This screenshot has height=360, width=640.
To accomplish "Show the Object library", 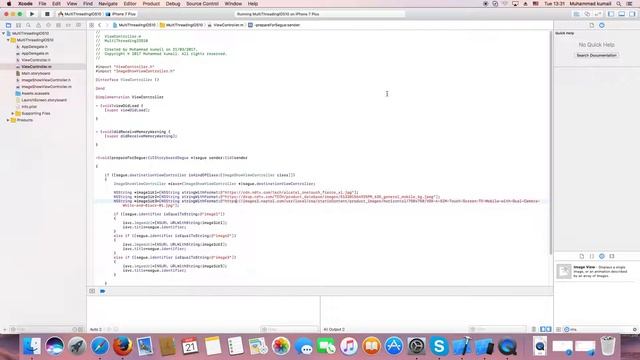I will (602, 256).
